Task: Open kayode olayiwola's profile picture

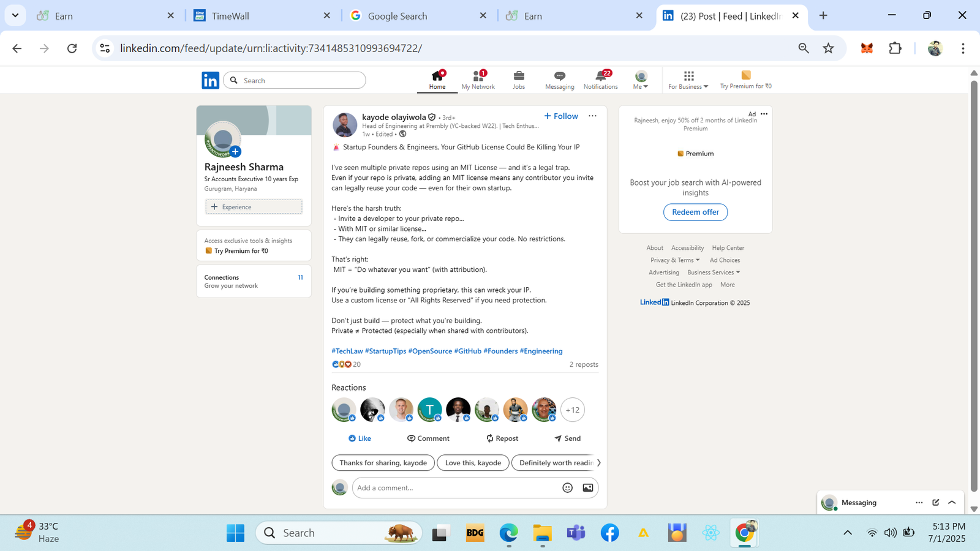Action: click(x=344, y=125)
